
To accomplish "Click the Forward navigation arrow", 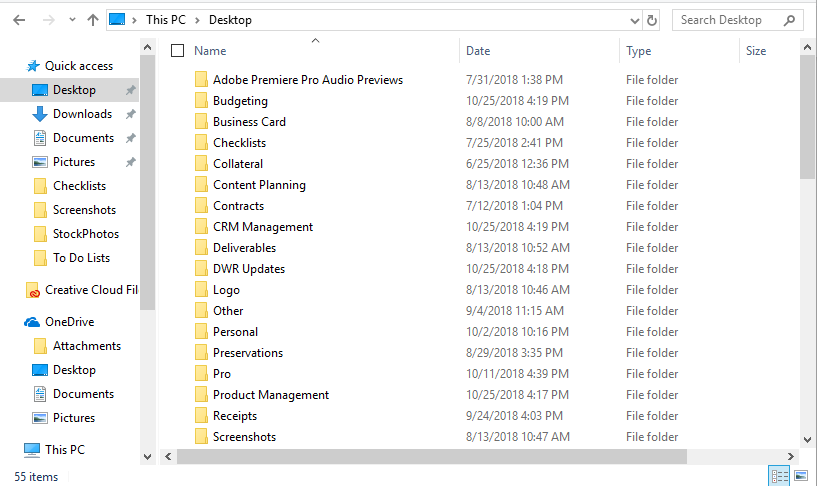I will click(x=48, y=20).
